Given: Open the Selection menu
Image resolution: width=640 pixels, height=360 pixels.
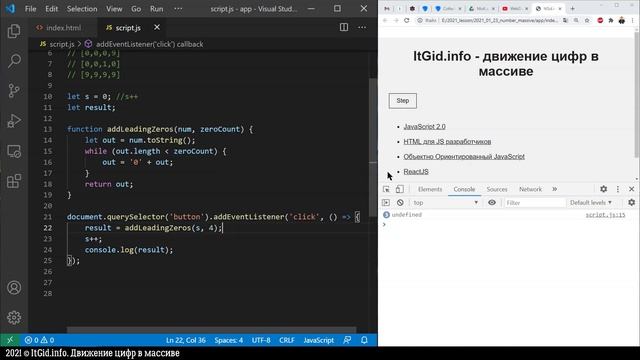Looking at the screenshot, I should coord(82,9).
